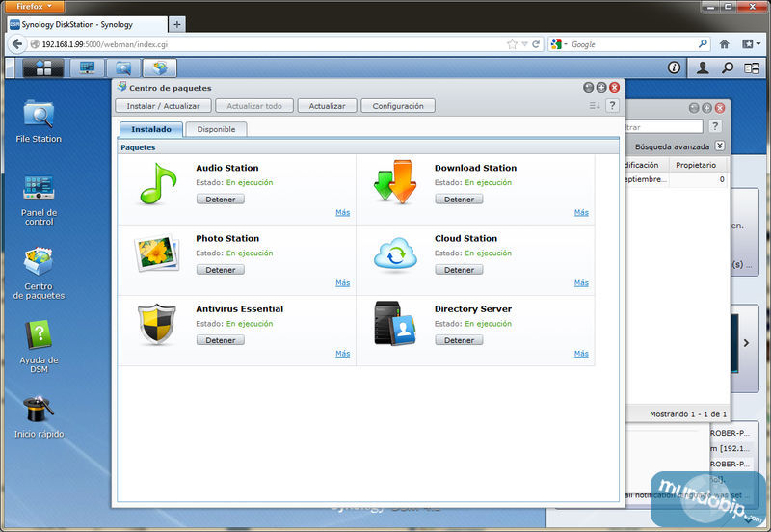Click 'Mostrando 1 - 1 de 1' status text
771x532 pixels.
point(688,414)
